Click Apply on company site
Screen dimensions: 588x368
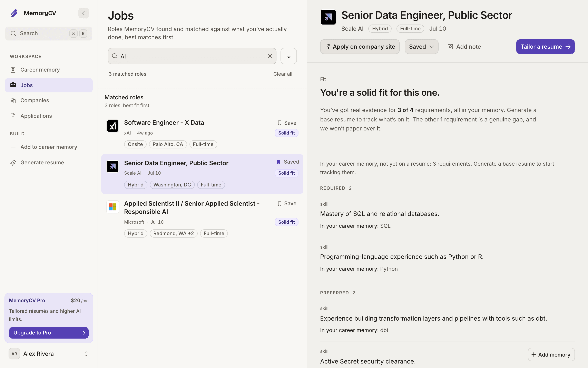tap(360, 46)
